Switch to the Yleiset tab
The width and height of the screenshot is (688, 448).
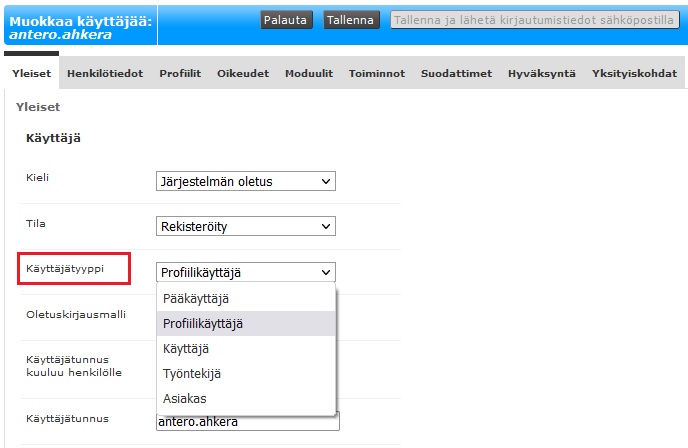click(31, 73)
